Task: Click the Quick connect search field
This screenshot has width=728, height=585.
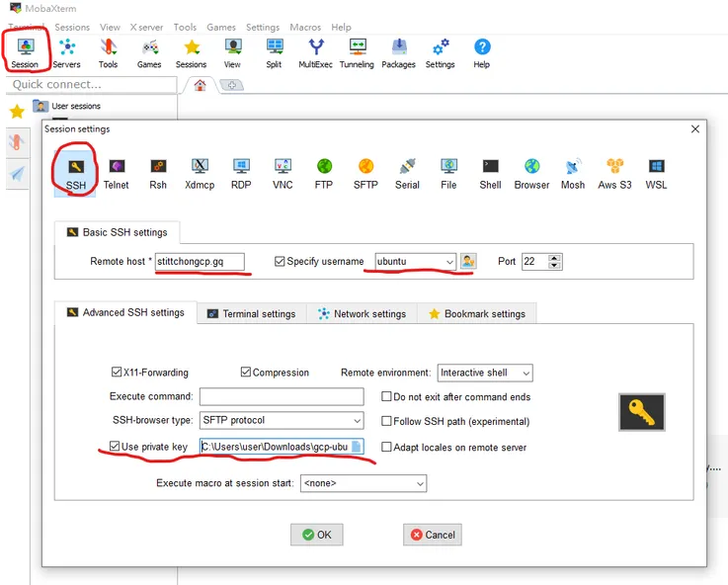Action: [x=92, y=85]
